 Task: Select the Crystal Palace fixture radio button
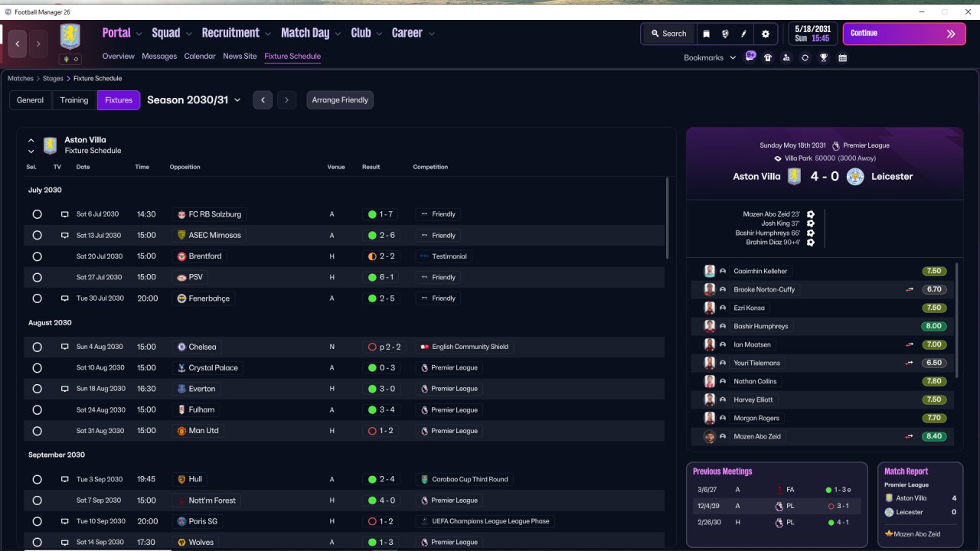pos(37,368)
